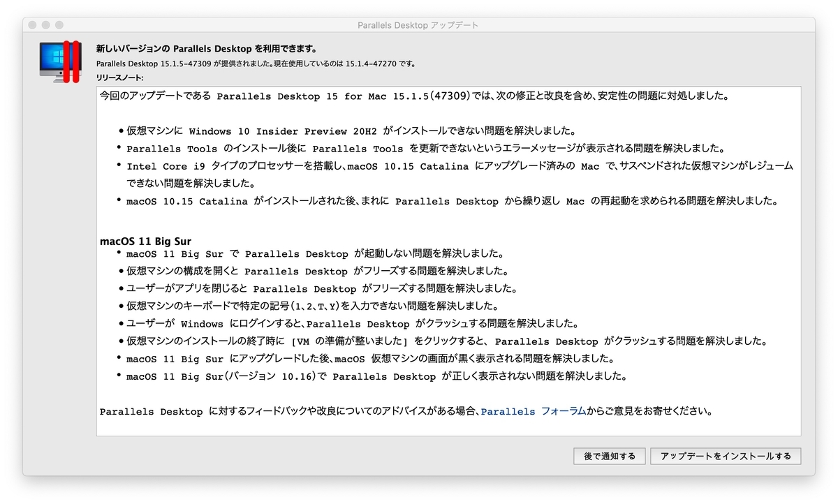Click the Big Sur (バージョン 10.16) display bullet
This screenshot has height=504, width=838.
(x=377, y=376)
